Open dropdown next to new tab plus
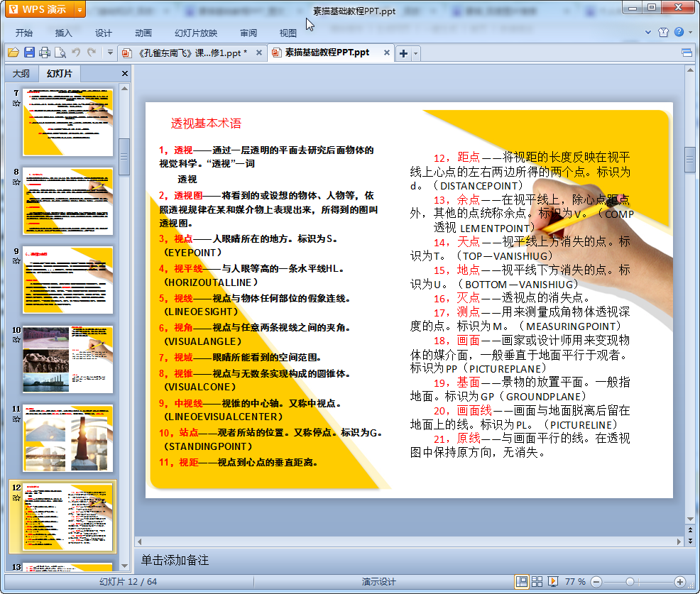 click(x=415, y=53)
